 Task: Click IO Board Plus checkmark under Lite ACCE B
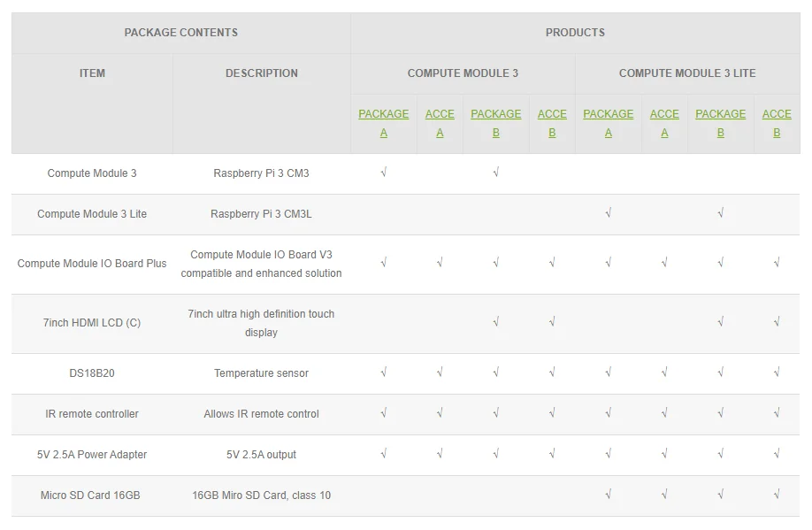[777, 263]
